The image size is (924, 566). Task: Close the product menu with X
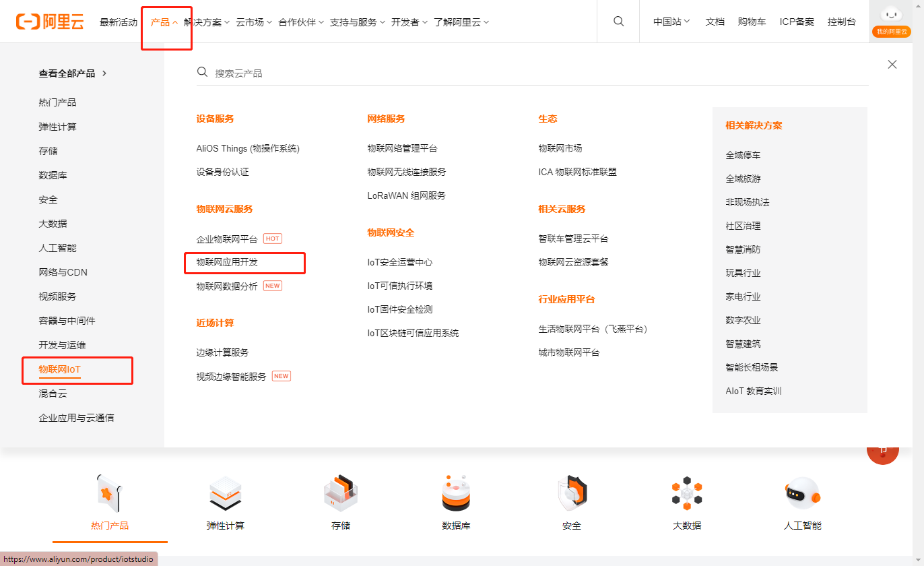892,64
